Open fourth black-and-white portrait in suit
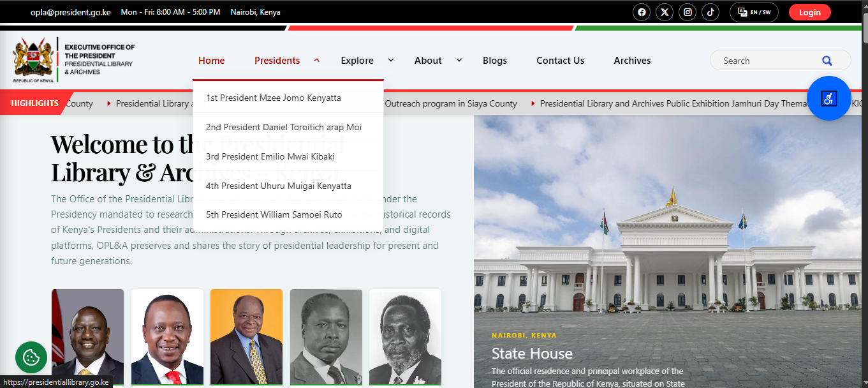Screen dimensions: 868x388 (326, 337)
